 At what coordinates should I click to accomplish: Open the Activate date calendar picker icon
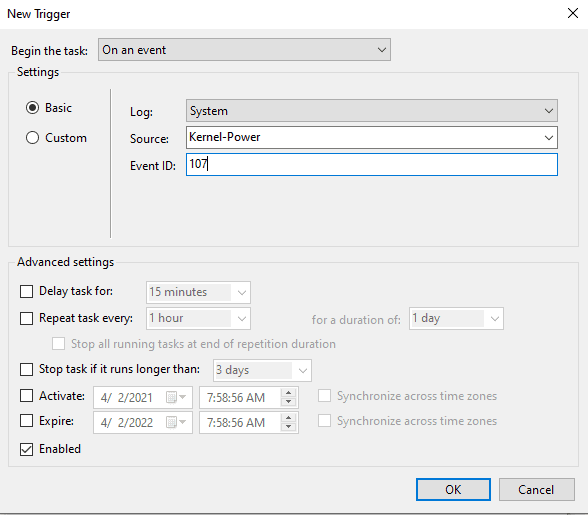point(176,397)
